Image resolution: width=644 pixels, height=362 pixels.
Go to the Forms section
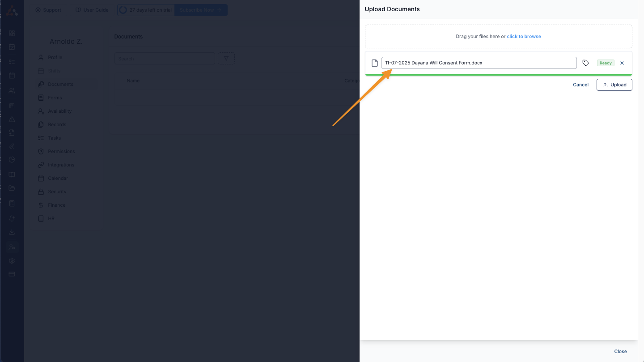(x=55, y=98)
